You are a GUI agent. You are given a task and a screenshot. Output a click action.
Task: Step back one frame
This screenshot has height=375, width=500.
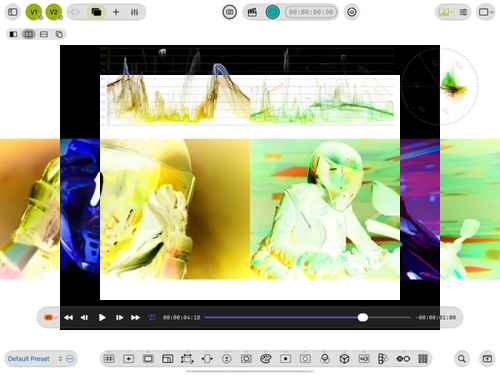(x=84, y=318)
